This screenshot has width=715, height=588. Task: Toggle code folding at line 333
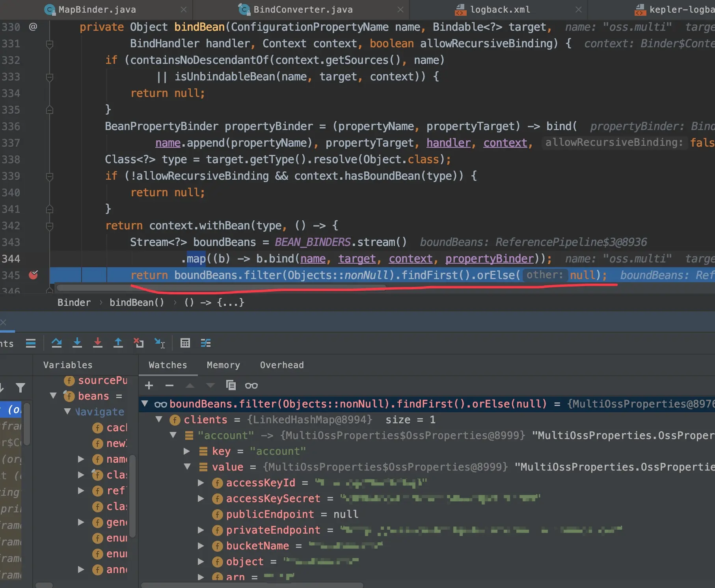pyautogui.click(x=50, y=77)
